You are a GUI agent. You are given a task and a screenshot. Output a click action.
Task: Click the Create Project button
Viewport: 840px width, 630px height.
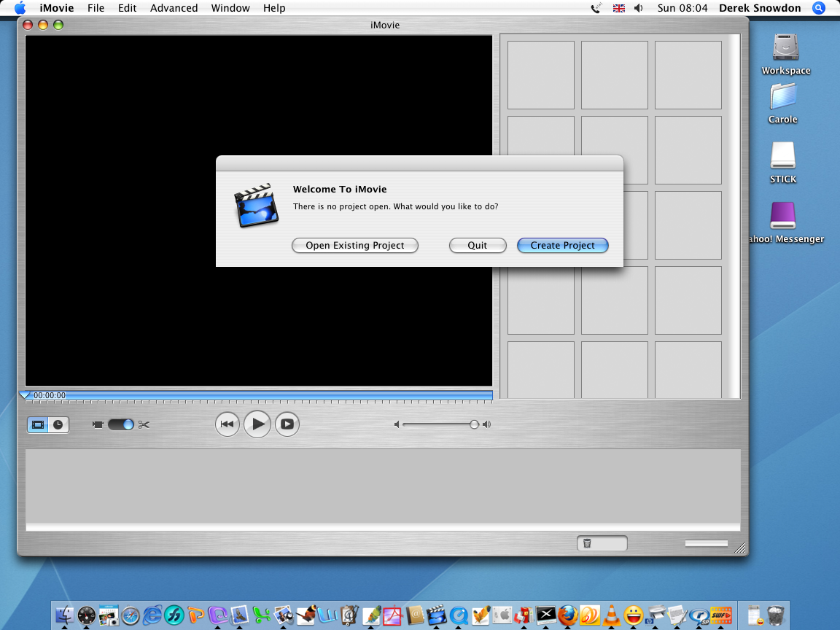[562, 245]
